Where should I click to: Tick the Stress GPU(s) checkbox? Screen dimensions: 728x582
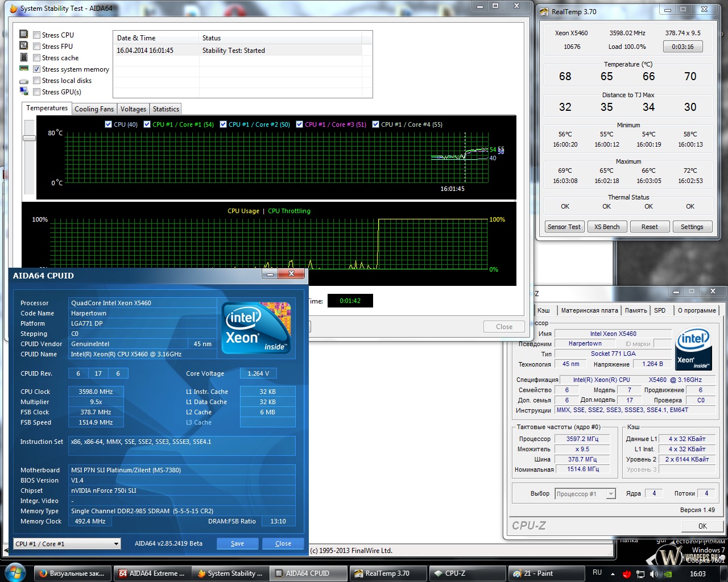(36, 92)
